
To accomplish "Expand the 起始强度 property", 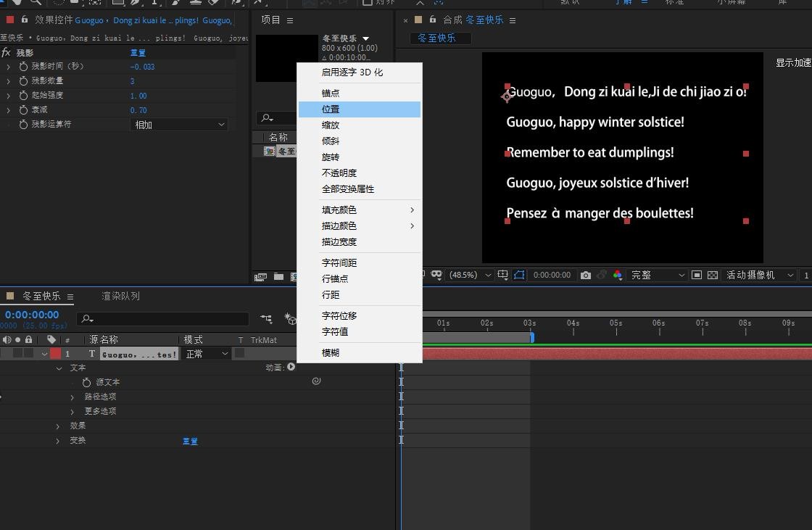I will coord(8,95).
